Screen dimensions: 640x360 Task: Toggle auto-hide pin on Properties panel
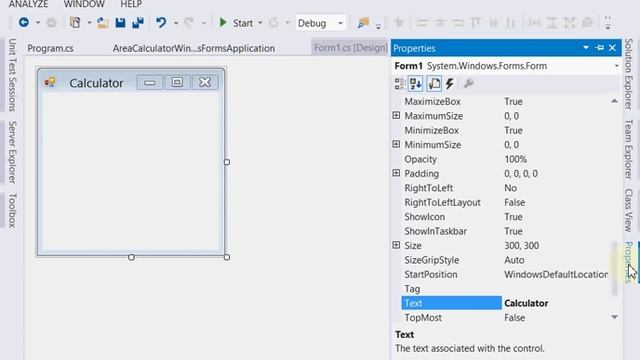[x=600, y=48]
